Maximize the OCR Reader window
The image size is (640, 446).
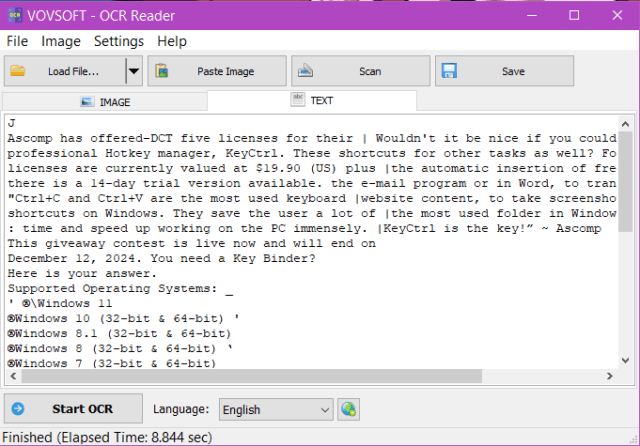pos(574,16)
